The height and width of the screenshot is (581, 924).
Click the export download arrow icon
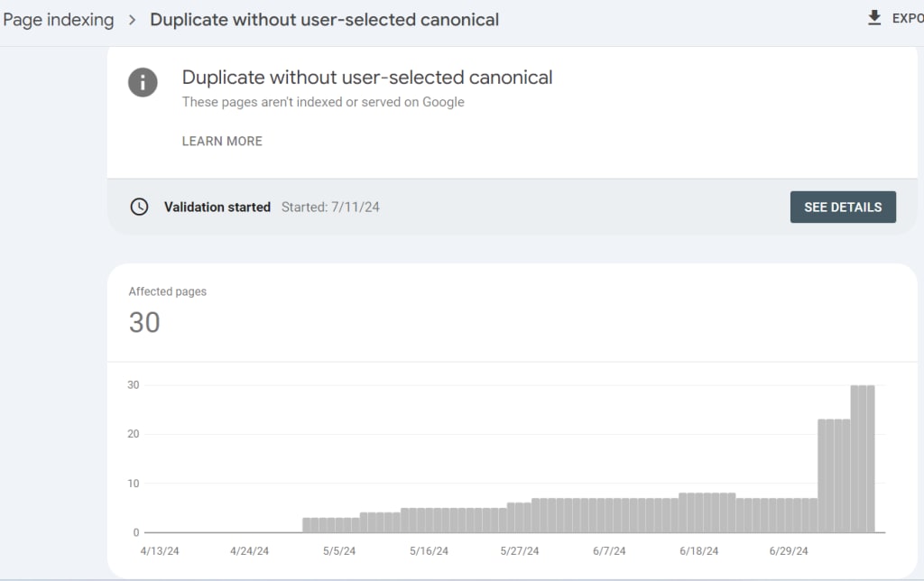pyautogui.click(x=874, y=18)
